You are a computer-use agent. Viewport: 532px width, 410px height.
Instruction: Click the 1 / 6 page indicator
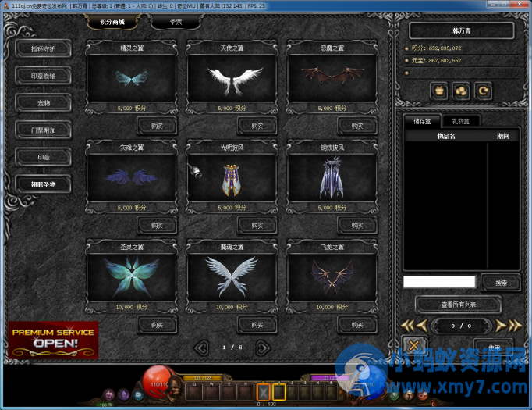click(x=232, y=348)
